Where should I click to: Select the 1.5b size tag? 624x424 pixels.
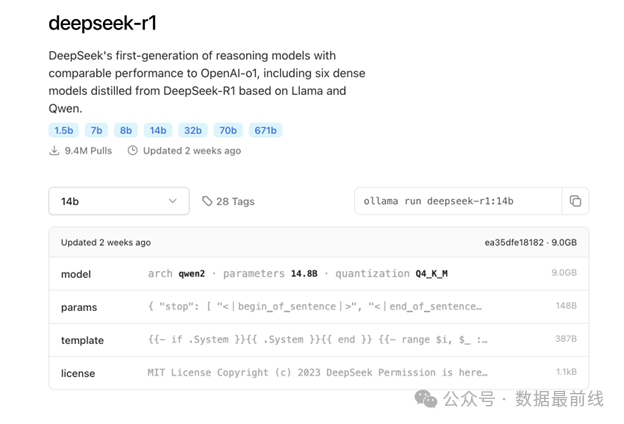[63, 130]
